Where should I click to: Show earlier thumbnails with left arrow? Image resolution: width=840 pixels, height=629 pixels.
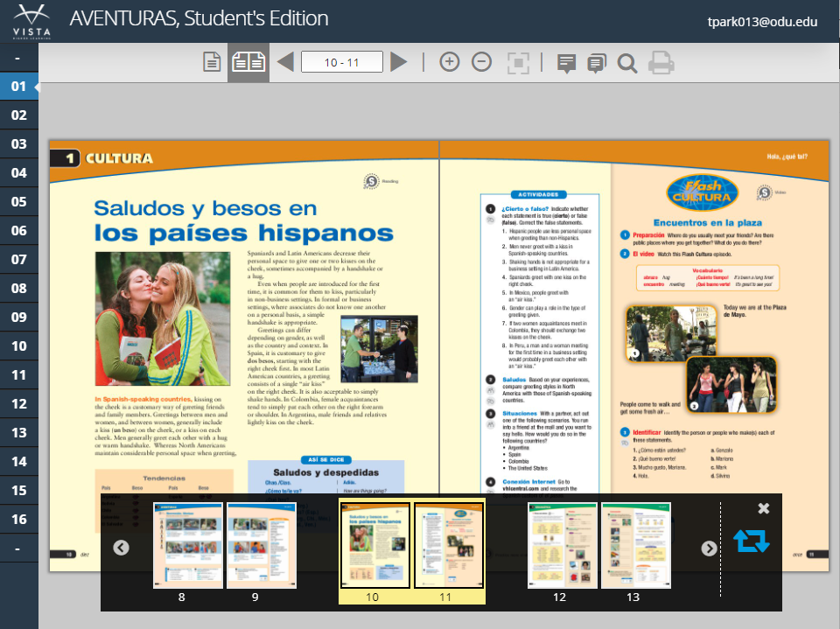pyautogui.click(x=121, y=548)
